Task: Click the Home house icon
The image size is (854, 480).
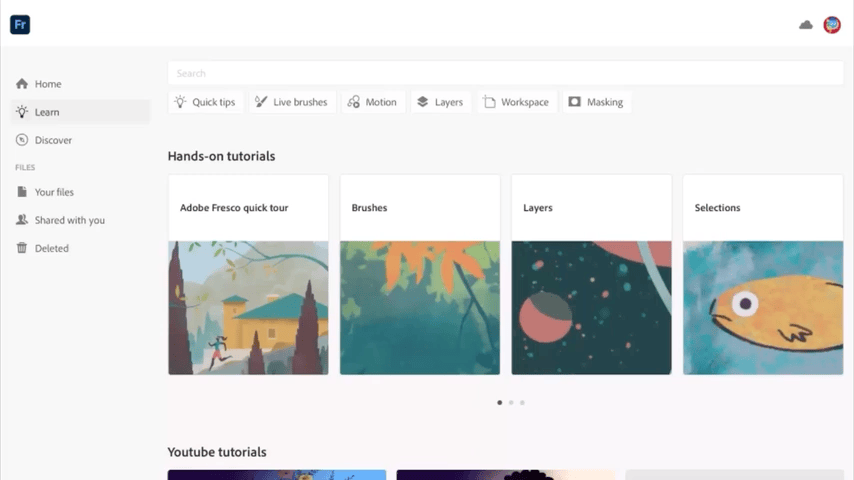Action: coord(22,83)
